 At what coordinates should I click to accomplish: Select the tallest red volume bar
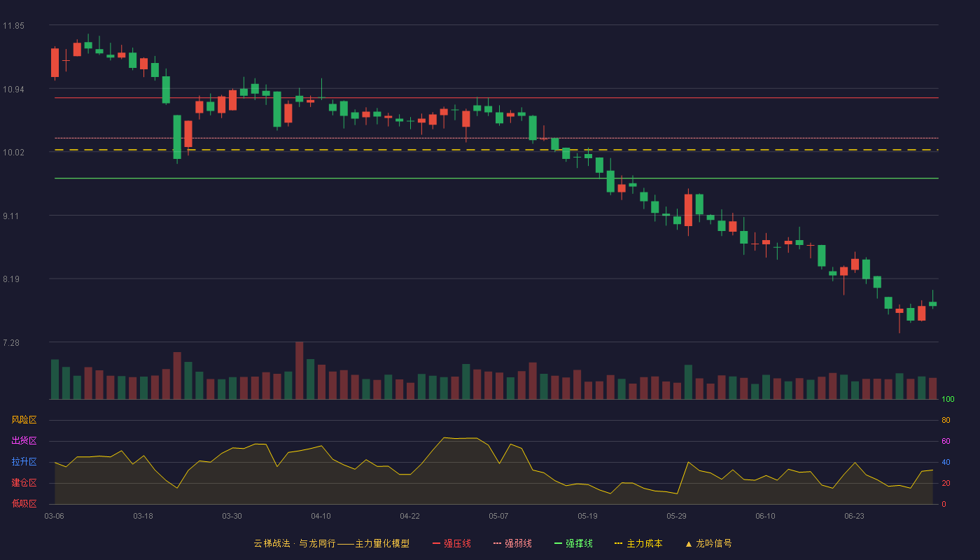click(299, 370)
